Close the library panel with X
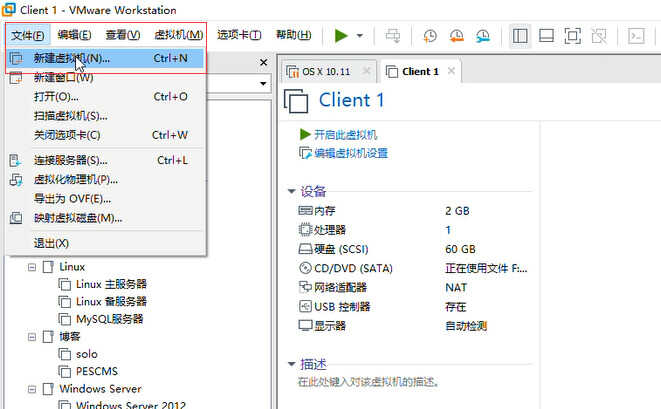This screenshot has width=661, height=409. 264,62
